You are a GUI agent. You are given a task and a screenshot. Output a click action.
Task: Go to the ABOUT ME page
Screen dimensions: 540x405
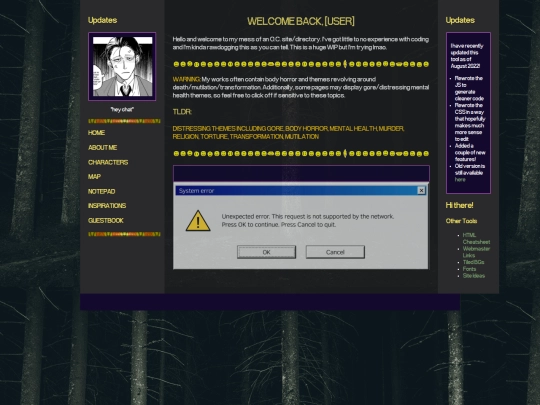(x=103, y=147)
